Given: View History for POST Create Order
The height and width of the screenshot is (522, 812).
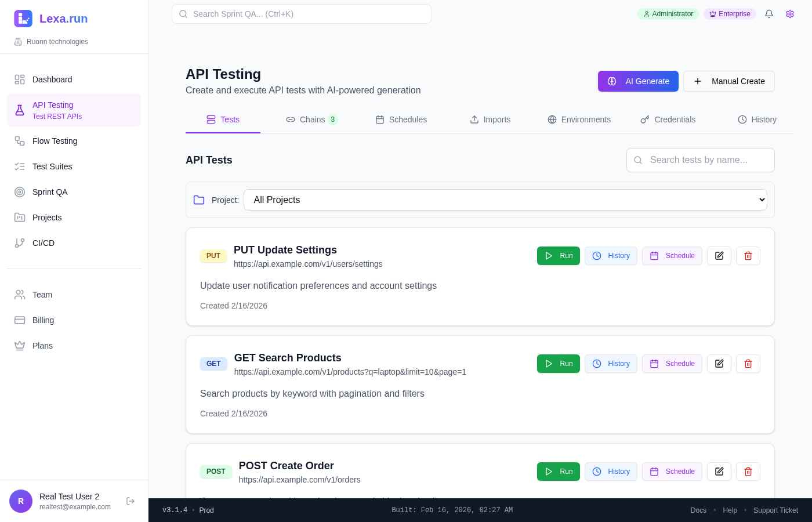Looking at the screenshot, I should (x=611, y=472).
